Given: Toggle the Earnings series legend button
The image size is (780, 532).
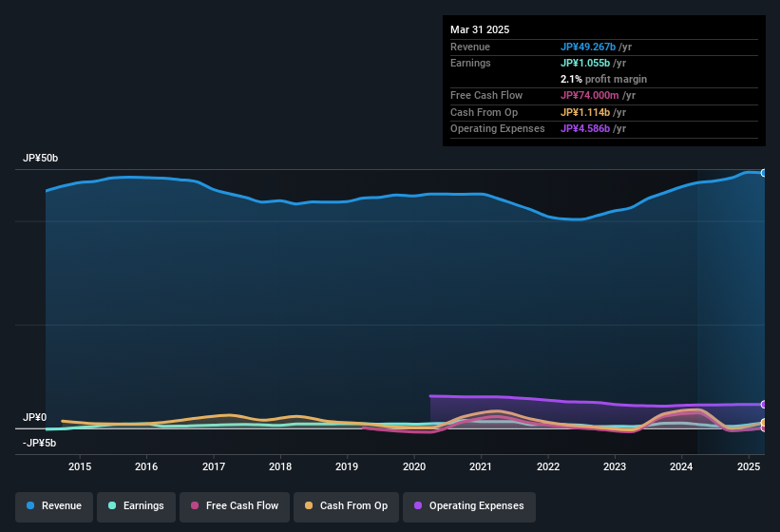Looking at the screenshot, I should click(136, 506).
